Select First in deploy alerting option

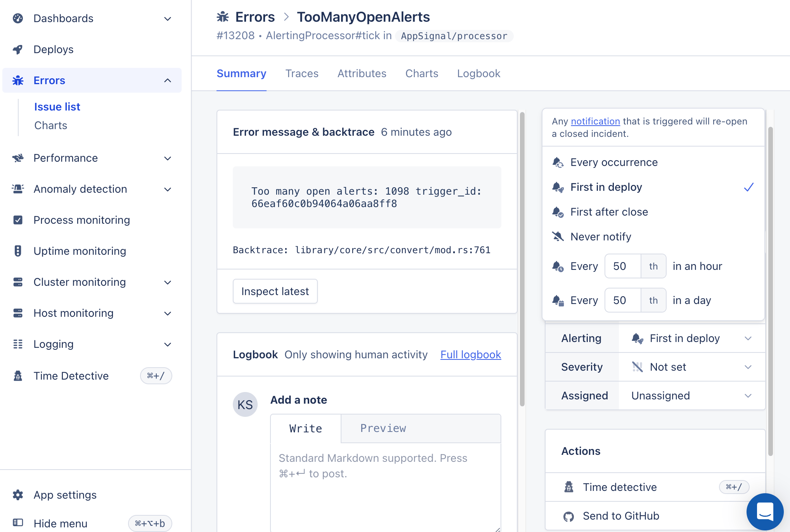point(653,187)
